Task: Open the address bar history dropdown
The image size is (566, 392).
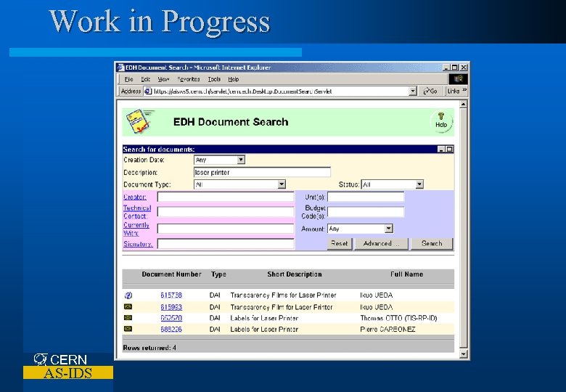Action: [x=413, y=91]
